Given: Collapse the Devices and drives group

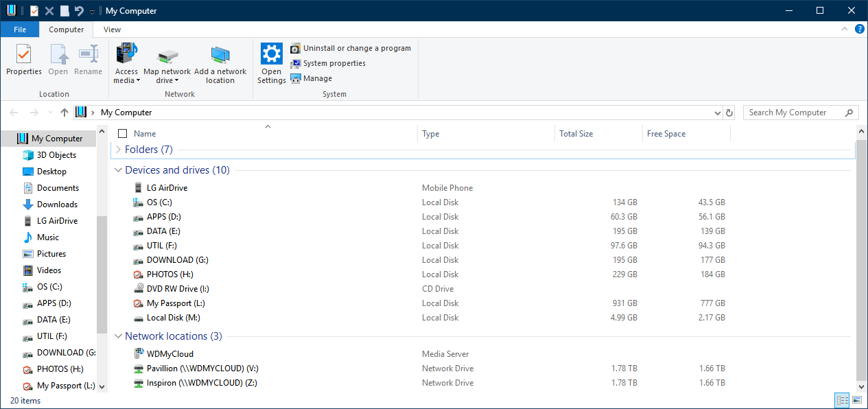Looking at the screenshot, I should point(119,170).
